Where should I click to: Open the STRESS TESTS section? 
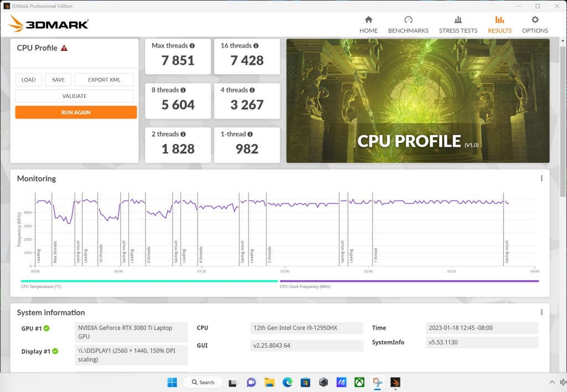point(458,24)
